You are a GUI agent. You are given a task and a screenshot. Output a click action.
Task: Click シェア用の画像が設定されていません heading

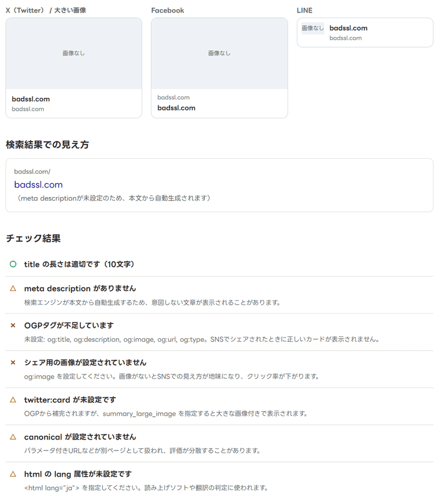85,363
